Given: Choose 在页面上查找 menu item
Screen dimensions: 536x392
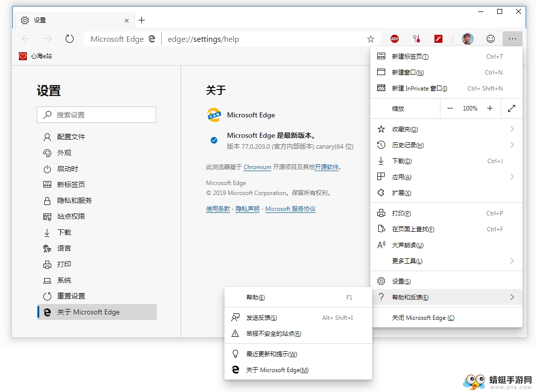Looking at the screenshot, I should tap(446, 229).
